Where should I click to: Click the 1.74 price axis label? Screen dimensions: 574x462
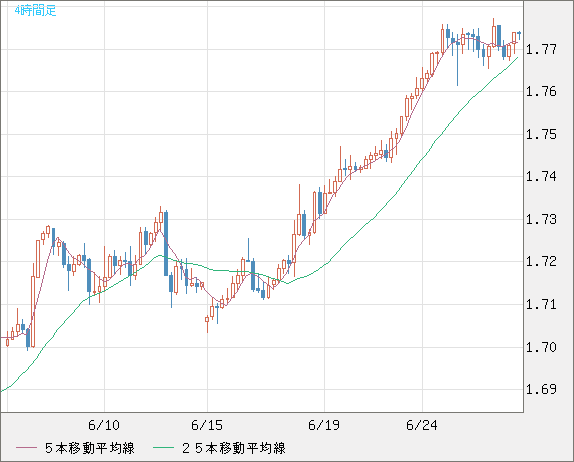coord(541,176)
